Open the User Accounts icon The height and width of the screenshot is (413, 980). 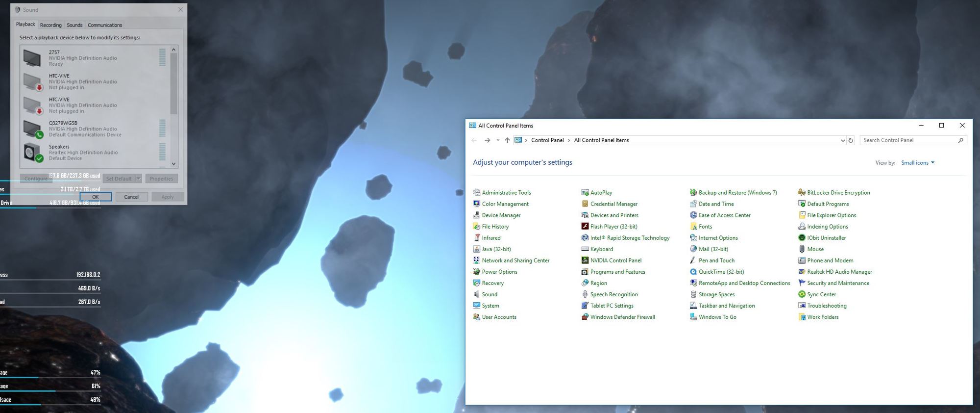tap(476, 316)
